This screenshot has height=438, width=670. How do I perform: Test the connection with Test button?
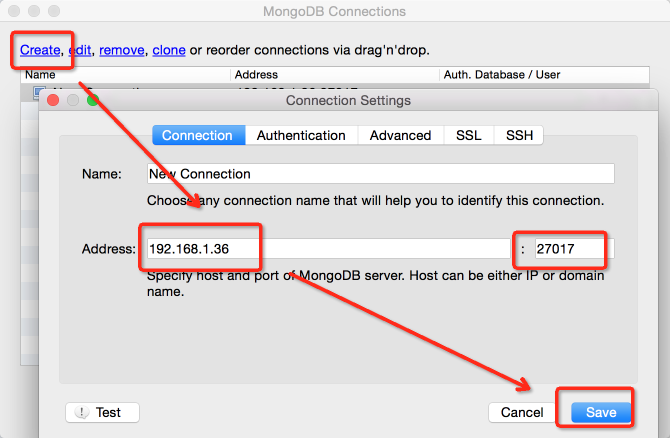click(x=102, y=412)
